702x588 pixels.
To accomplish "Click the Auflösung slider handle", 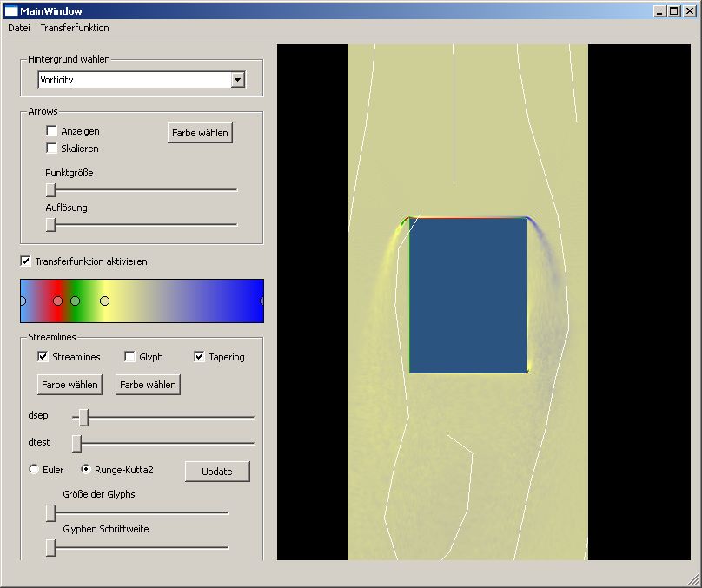I will (x=50, y=224).
